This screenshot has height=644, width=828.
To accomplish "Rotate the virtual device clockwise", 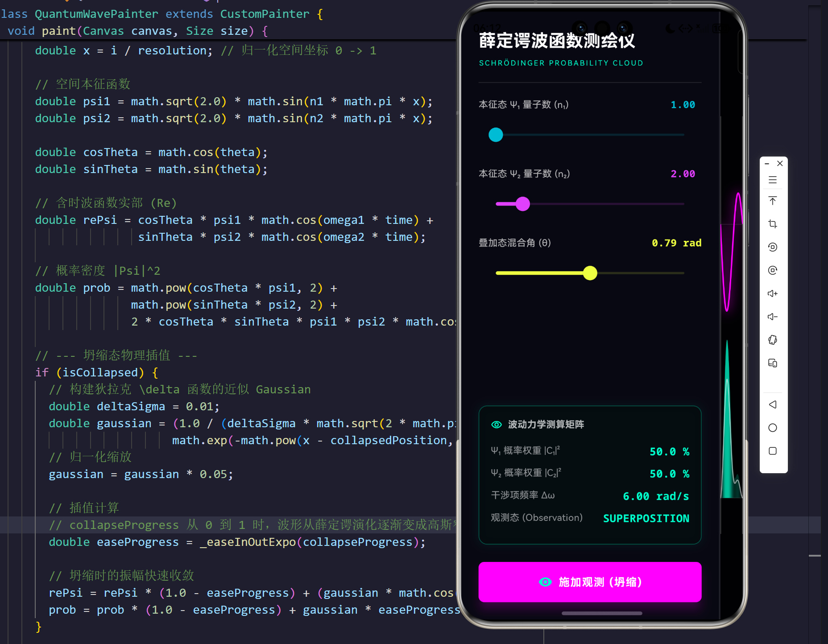I will (773, 270).
